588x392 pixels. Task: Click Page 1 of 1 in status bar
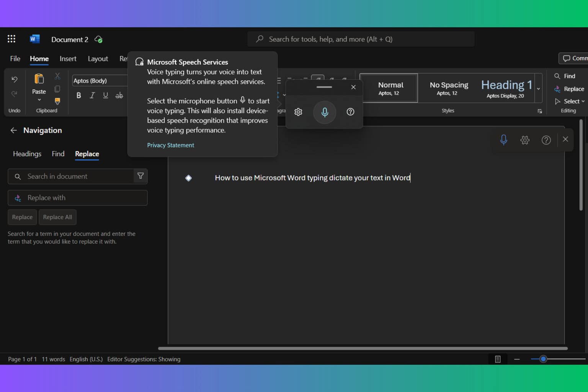22,359
